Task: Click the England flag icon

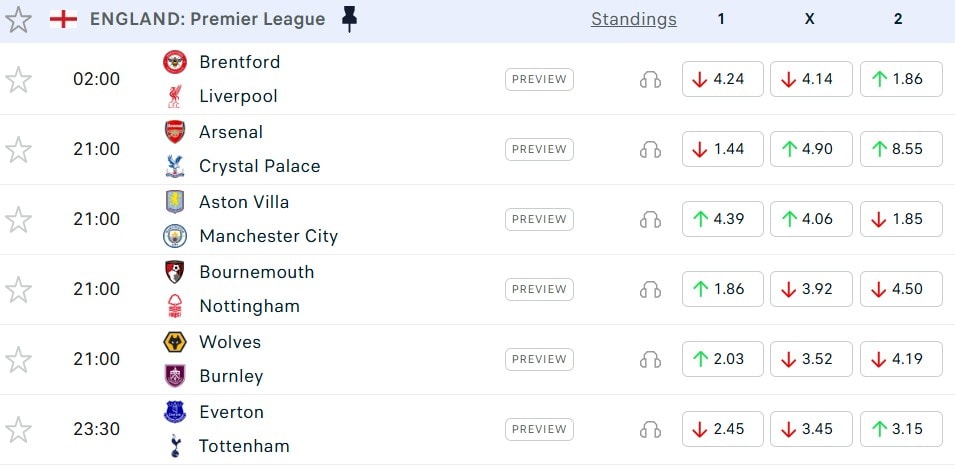Action: [x=63, y=19]
